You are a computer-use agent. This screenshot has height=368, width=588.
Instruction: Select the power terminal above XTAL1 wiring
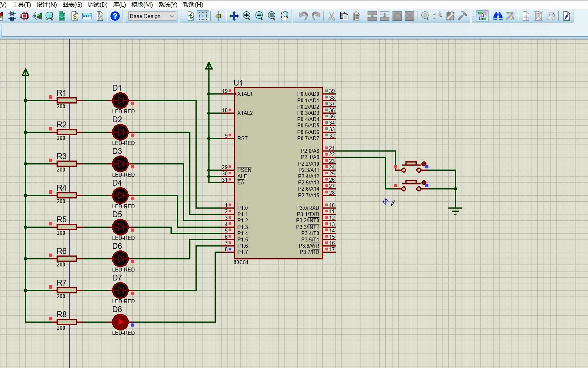209,66
